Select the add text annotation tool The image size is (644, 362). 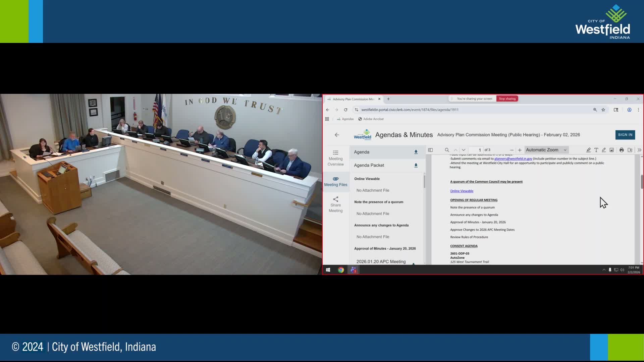pos(596,150)
